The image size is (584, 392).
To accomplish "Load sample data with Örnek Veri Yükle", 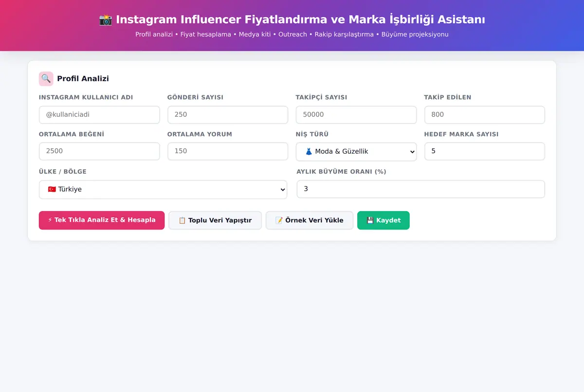I will coord(310,220).
